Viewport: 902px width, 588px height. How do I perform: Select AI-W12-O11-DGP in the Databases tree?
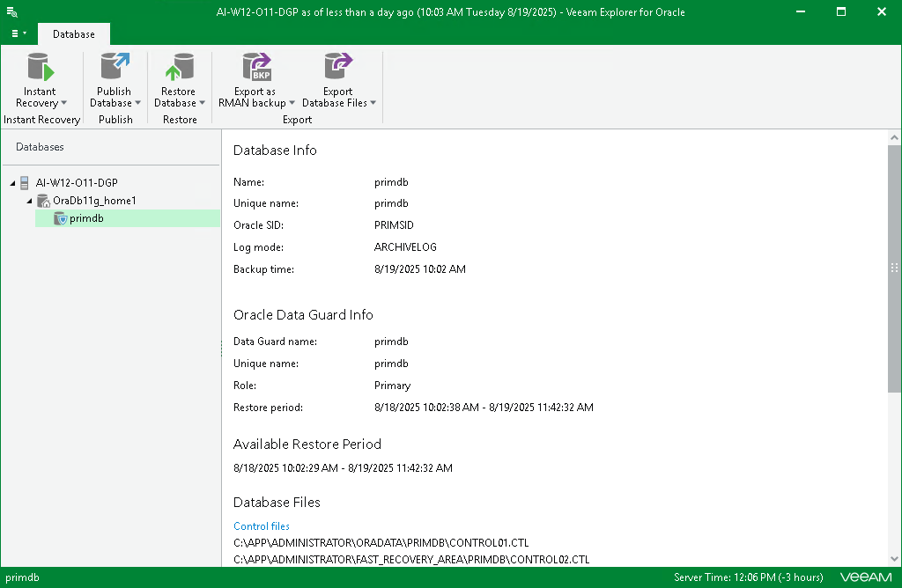click(77, 183)
